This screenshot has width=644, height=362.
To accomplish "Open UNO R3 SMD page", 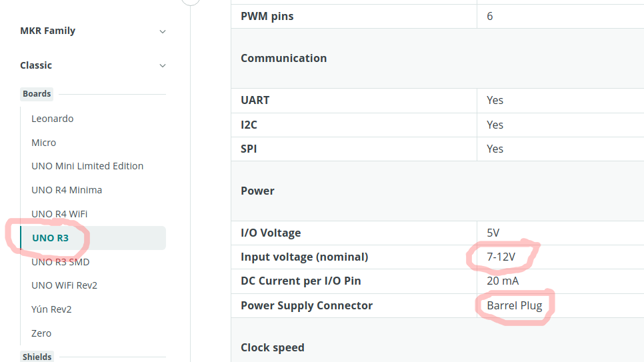I will coord(61,262).
